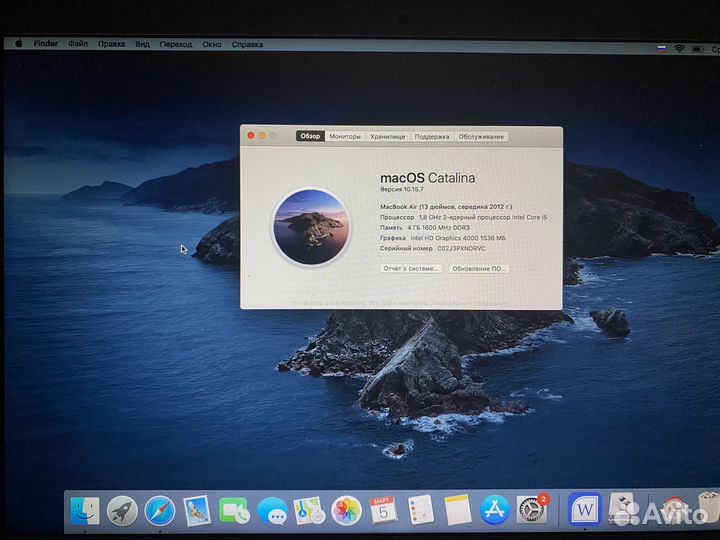The width and height of the screenshot is (720, 540).
Task: Open the App Store in Dock
Action: tap(495, 510)
